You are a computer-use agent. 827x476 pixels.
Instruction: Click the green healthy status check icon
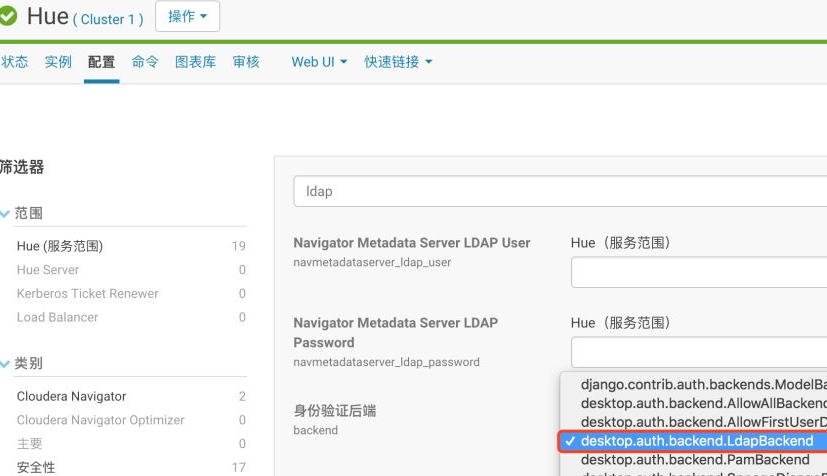pos(7,16)
